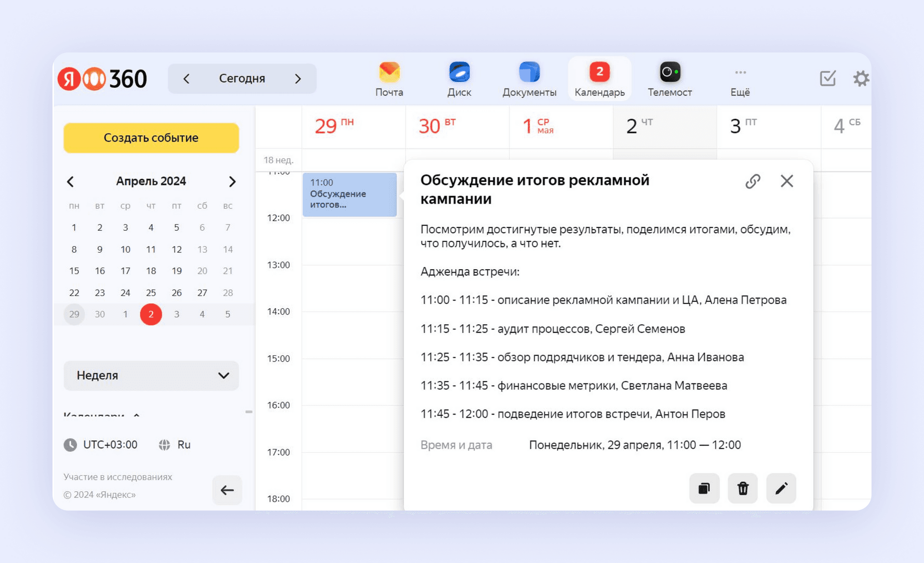The width and height of the screenshot is (924, 563).
Task: Show previous month in mini calendar
Action: pos(71,182)
